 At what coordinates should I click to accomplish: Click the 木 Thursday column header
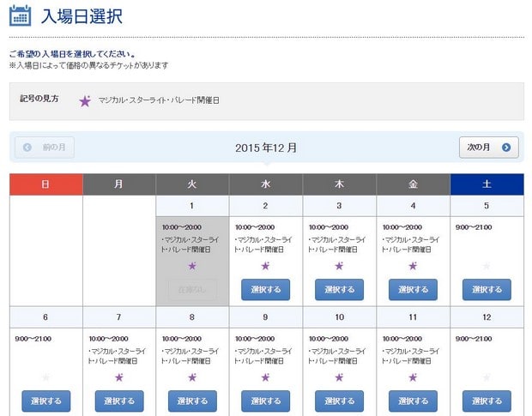tap(339, 184)
